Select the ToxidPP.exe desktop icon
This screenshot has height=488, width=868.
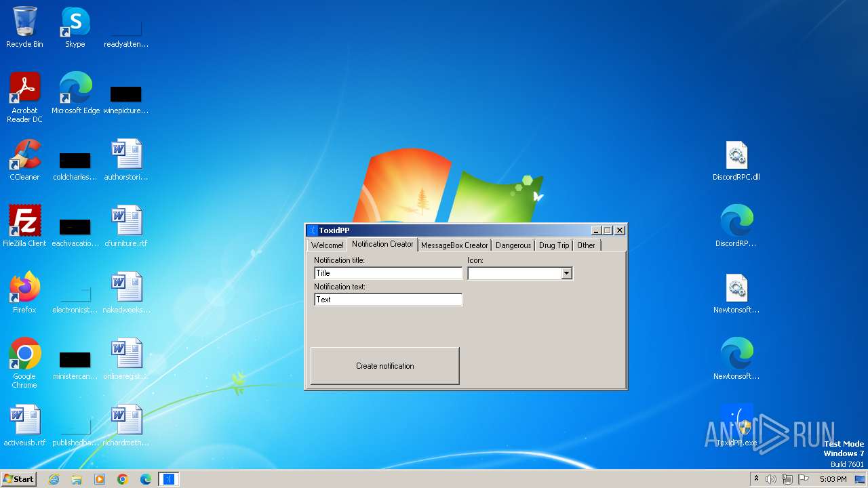pyautogui.click(x=736, y=426)
